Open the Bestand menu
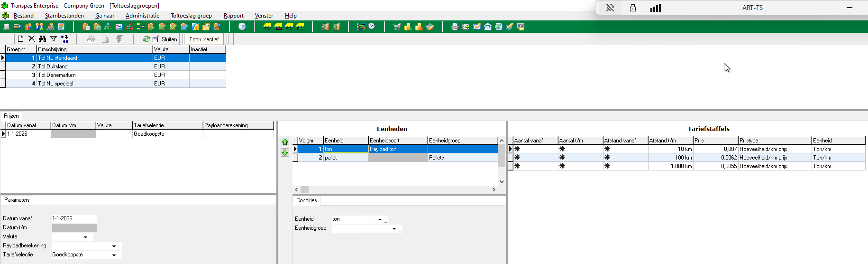 pyautogui.click(x=24, y=16)
